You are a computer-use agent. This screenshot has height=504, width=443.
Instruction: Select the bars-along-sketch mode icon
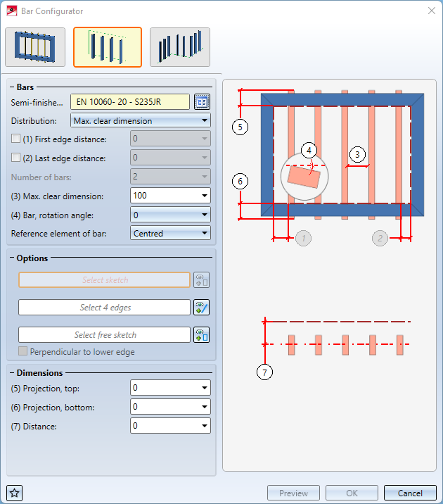[108, 47]
